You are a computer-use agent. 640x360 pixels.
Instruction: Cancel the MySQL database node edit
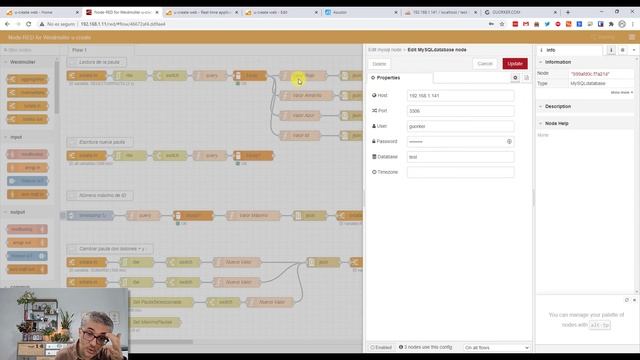(x=485, y=64)
